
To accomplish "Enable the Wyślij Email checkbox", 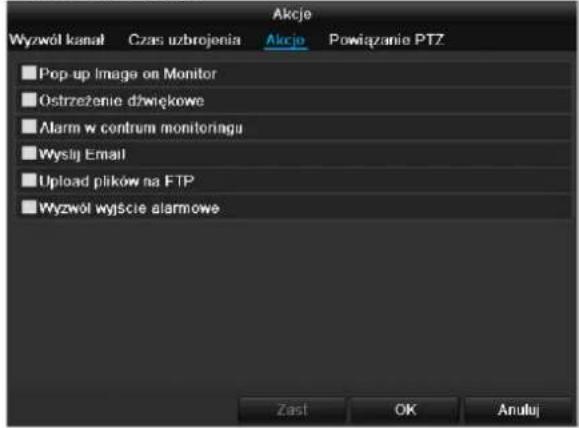I will [29, 153].
